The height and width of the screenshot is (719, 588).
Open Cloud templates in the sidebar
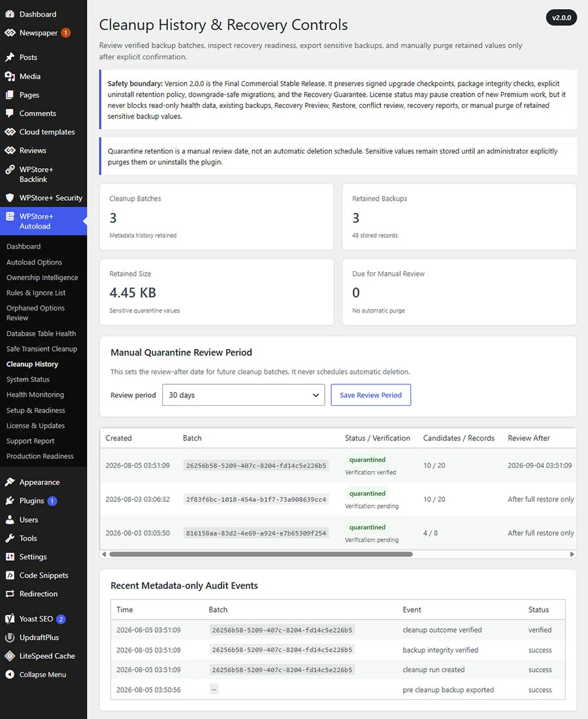pyautogui.click(x=47, y=132)
